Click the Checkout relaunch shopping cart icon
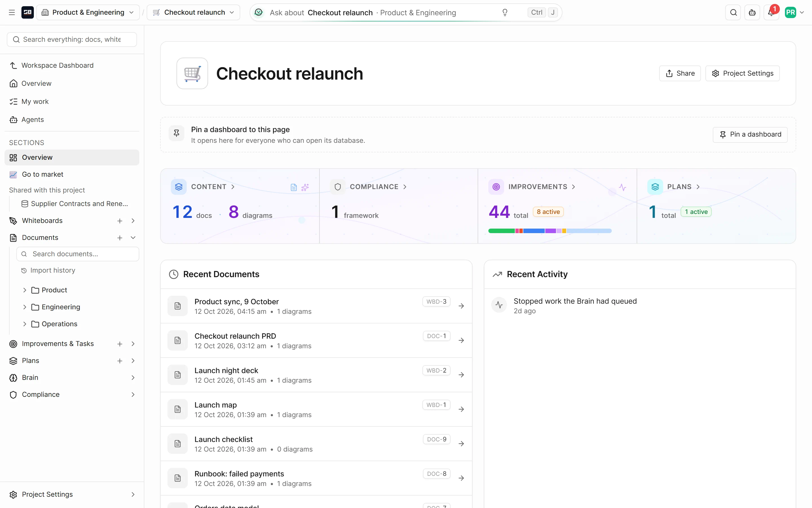Image resolution: width=812 pixels, height=508 pixels. pos(192,73)
